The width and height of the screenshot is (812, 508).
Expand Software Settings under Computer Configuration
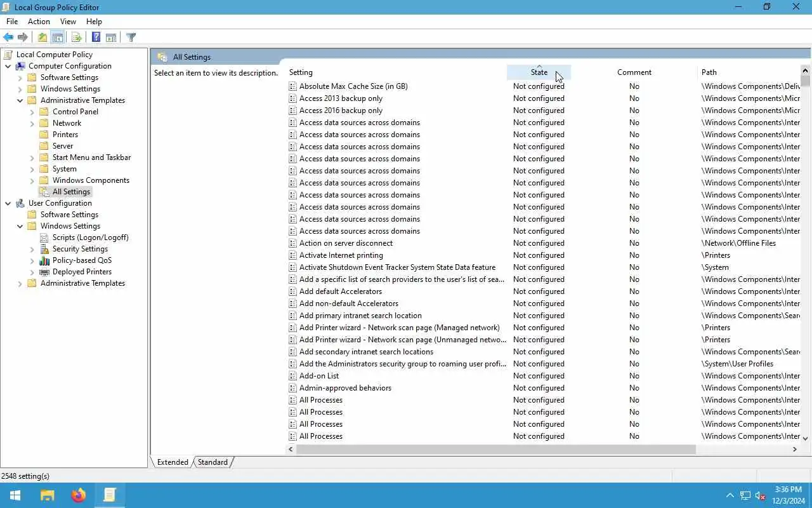pos(20,77)
